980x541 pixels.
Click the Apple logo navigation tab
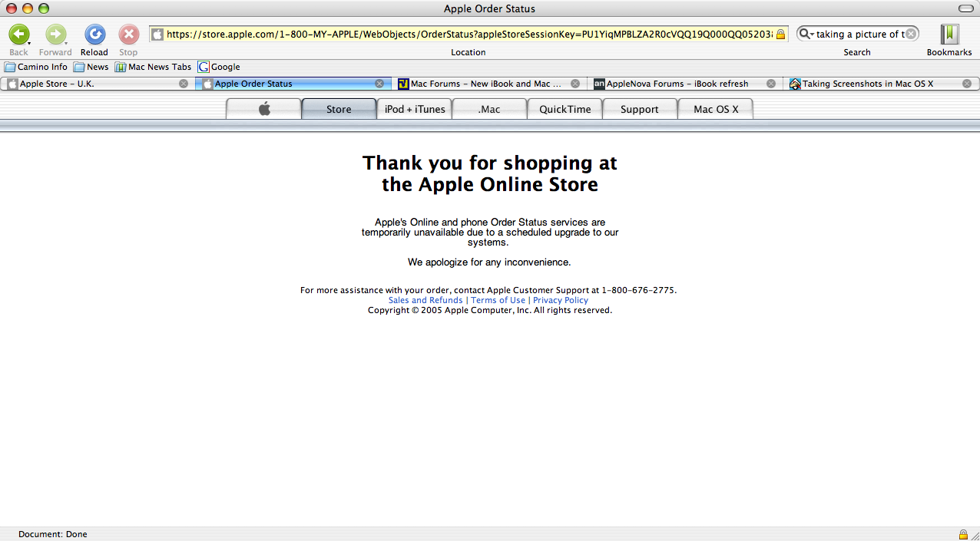264,109
